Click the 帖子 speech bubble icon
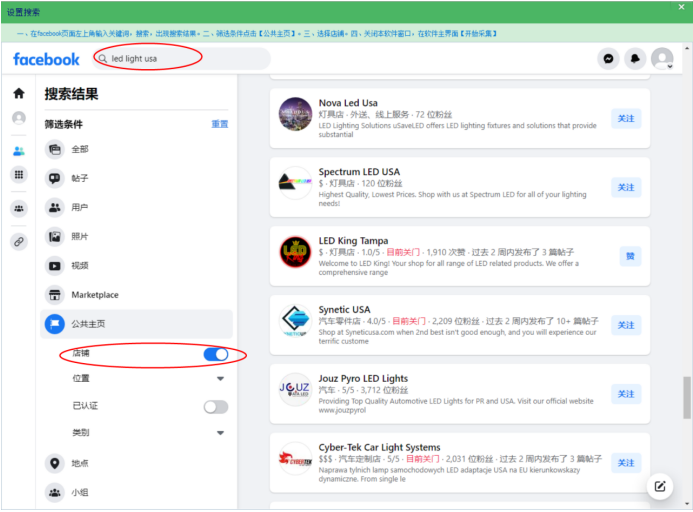Screen dimensions: 693x512 [x=54, y=178]
